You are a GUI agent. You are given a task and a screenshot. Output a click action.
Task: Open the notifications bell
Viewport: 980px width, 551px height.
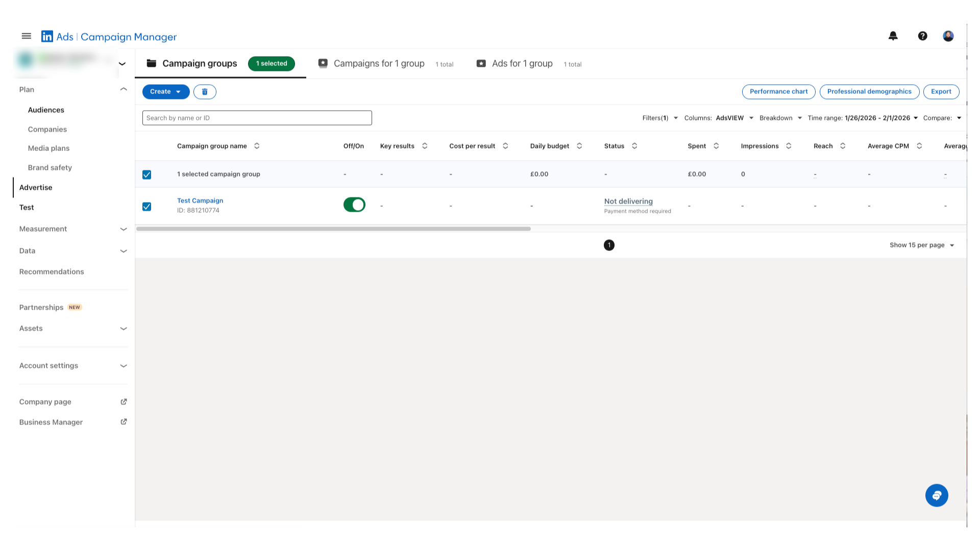pos(893,36)
